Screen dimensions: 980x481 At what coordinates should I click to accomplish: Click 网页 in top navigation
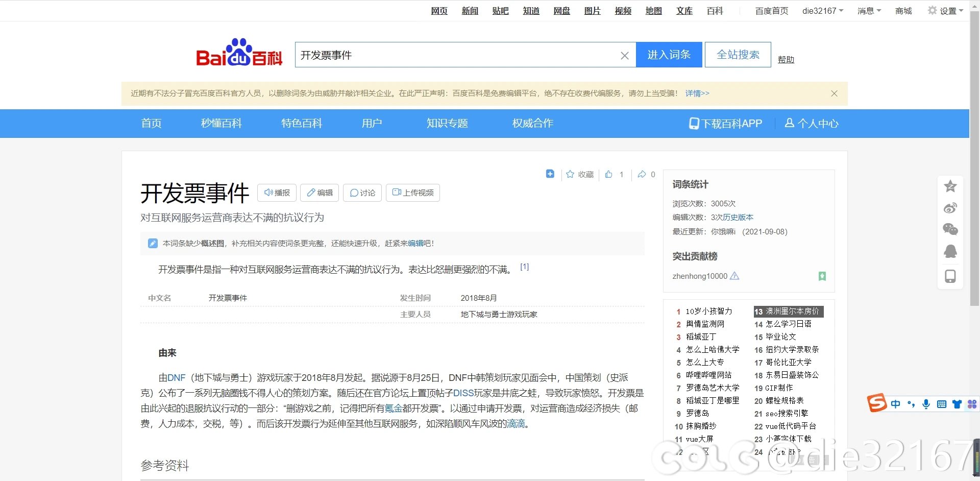click(x=439, y=11)
